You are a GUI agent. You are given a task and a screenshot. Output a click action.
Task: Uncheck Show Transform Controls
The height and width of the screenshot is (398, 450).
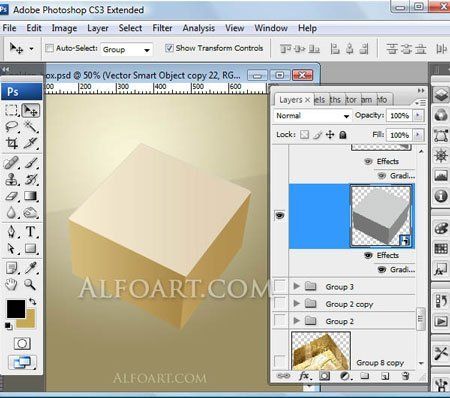tap(169, 48)
